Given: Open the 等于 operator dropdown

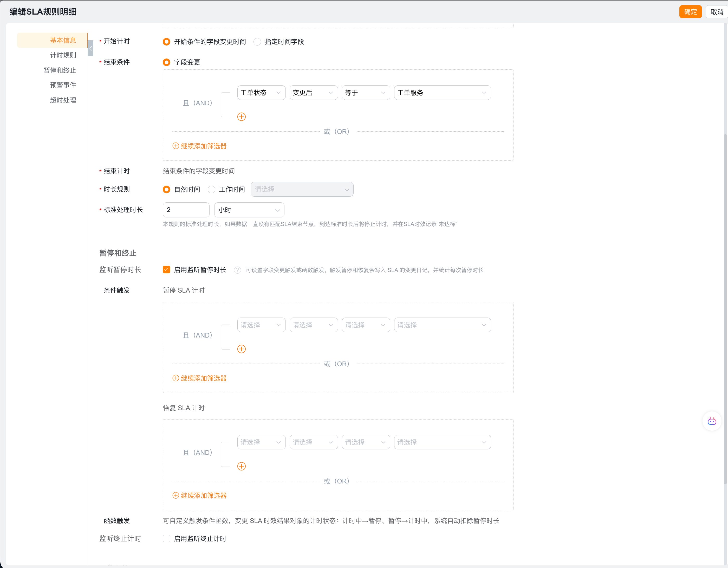Looking at the screenshot, I should pos(366,93).
